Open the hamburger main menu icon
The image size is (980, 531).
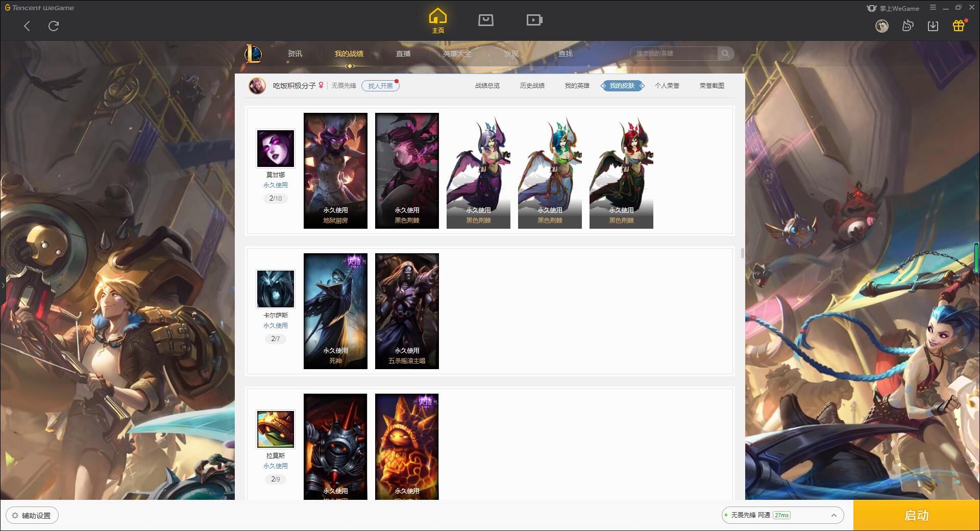(x=933, y=8)
